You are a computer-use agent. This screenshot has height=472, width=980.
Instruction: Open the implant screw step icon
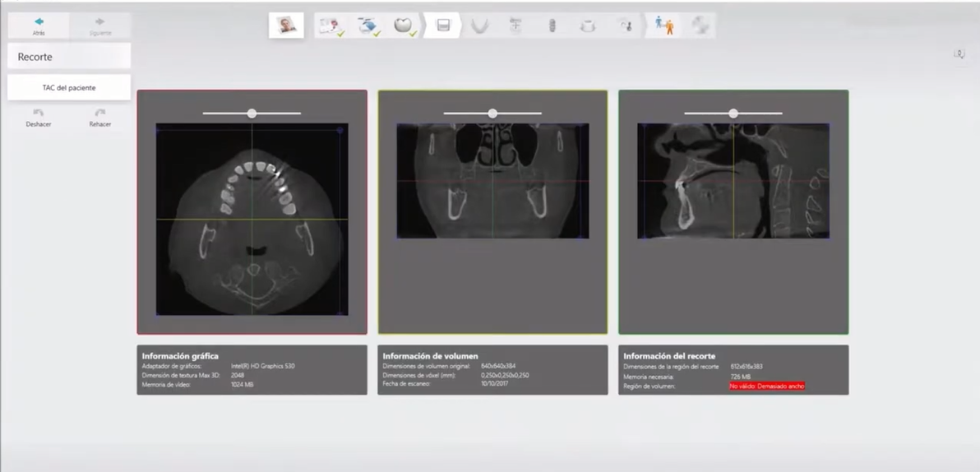552,25
